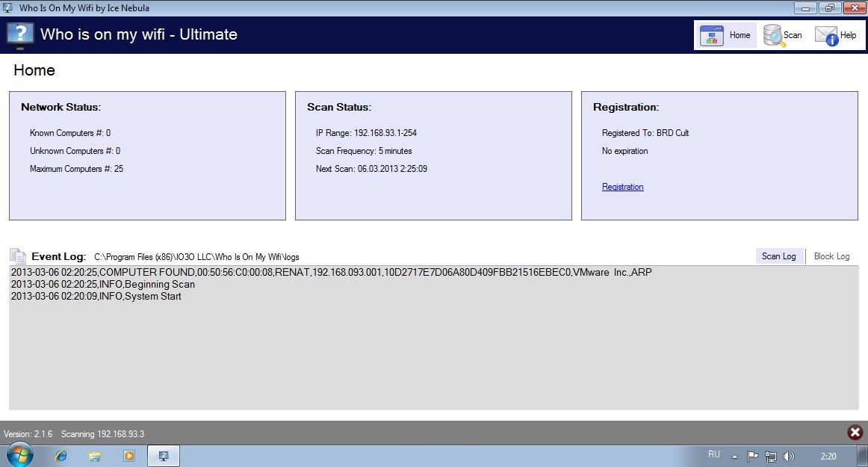Click the question-mark monitor app logo
Image resolution: width=868 pixels, height=467 pixels.
[20, 35]
